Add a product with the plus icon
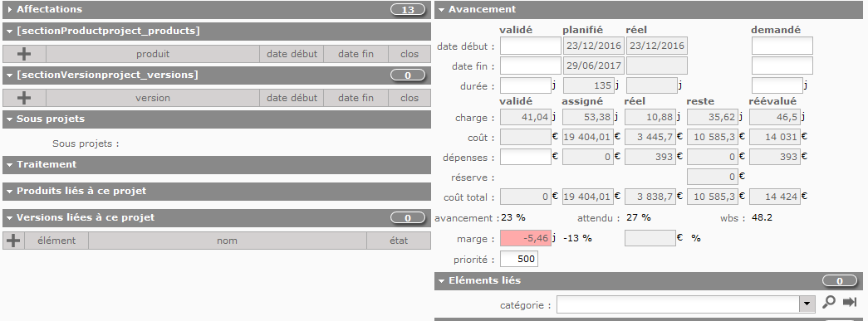The height and width of the screenshot is (321, 868). 24,54
